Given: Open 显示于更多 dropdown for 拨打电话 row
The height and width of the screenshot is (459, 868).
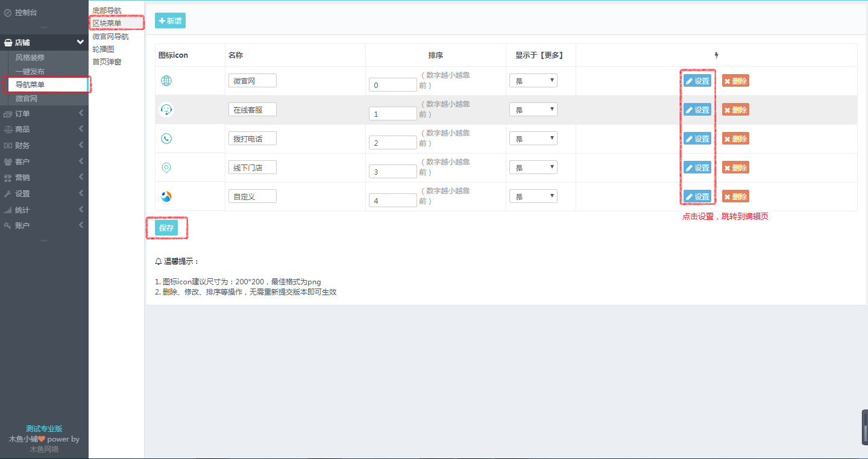Looking at the screenshot, I should (533, 139).
